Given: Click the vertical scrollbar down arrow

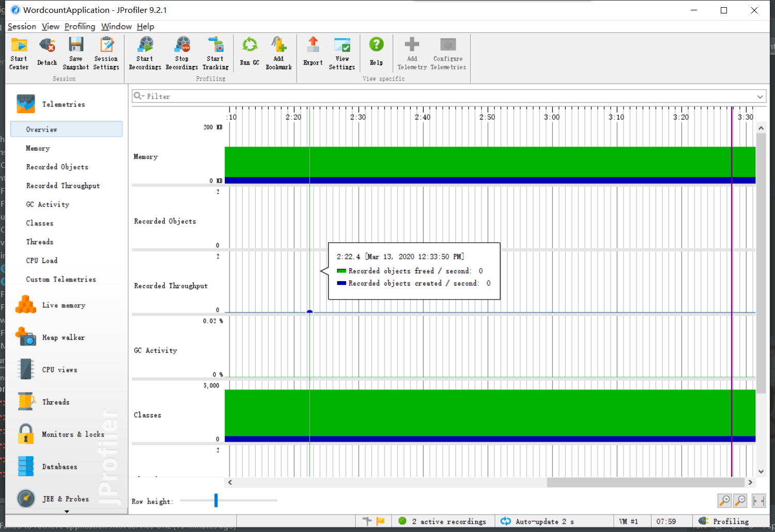Looking at the screenshot, I should click(761, 472).
